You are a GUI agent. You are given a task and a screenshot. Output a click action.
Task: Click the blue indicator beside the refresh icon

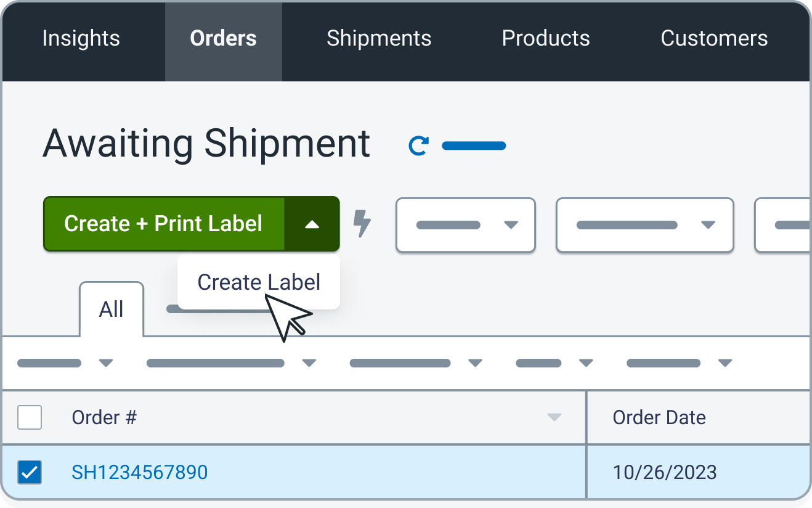(473, 145)
